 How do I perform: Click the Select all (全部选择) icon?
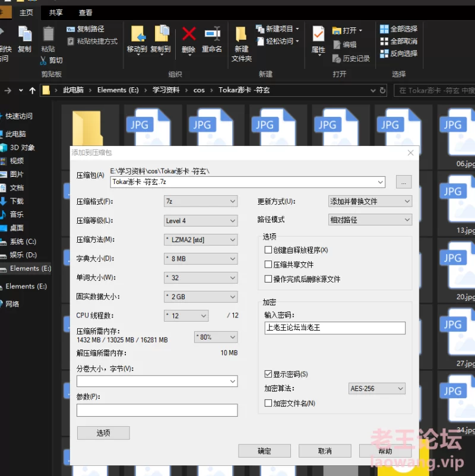click(x=384, y=29)
